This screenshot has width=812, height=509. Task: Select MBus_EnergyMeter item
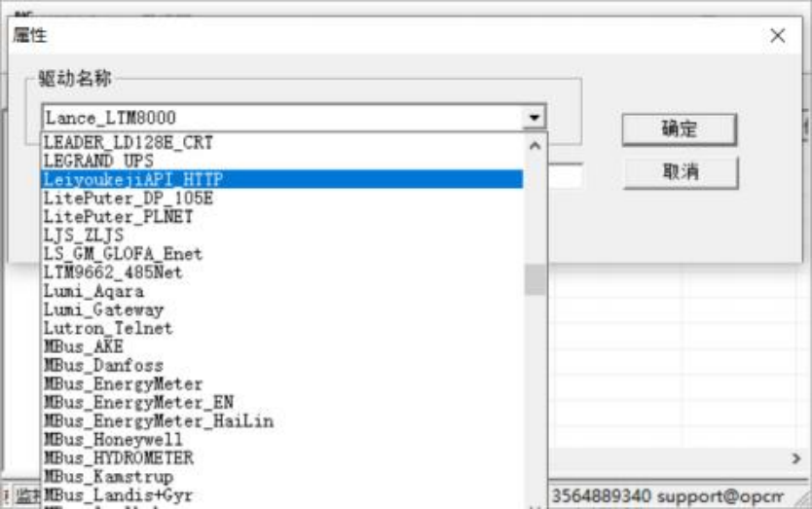tap(282, 383)
